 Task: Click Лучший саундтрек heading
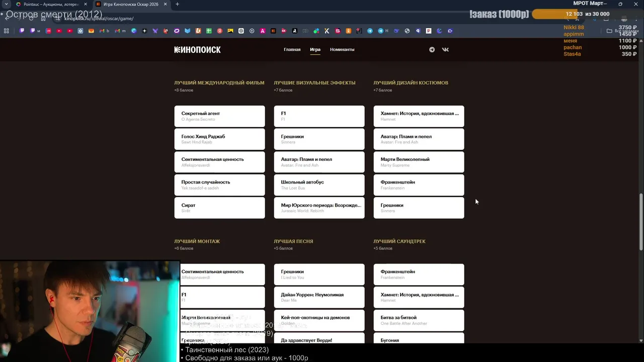(399, 241)
